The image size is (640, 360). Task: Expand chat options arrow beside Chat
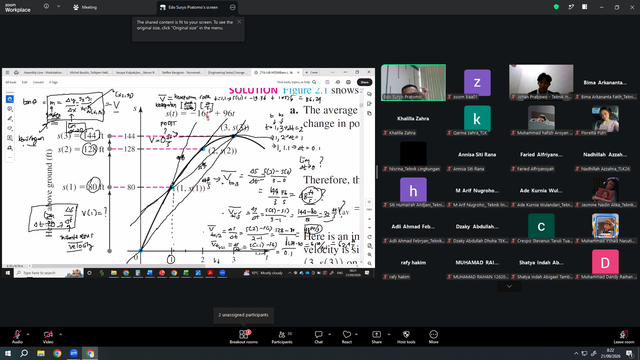click(x=329, y=334)
